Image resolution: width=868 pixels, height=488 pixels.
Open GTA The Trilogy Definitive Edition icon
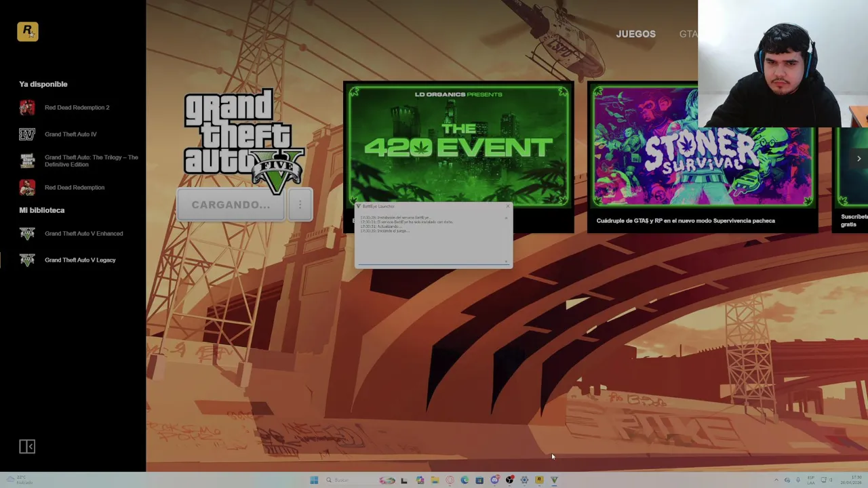(x=26, y=161)
